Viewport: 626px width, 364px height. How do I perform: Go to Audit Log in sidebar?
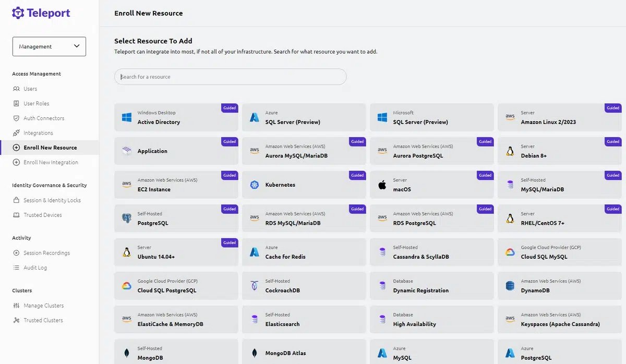point(35,268)
